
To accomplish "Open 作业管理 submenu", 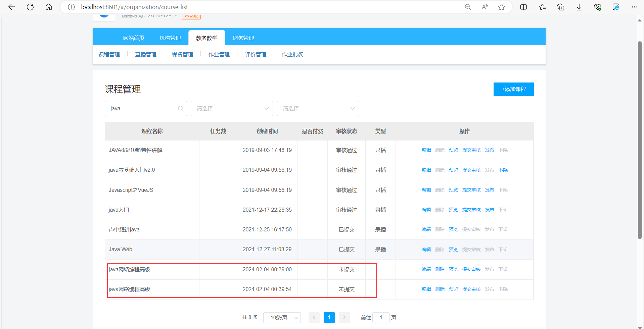I will [x=219, y=54].
